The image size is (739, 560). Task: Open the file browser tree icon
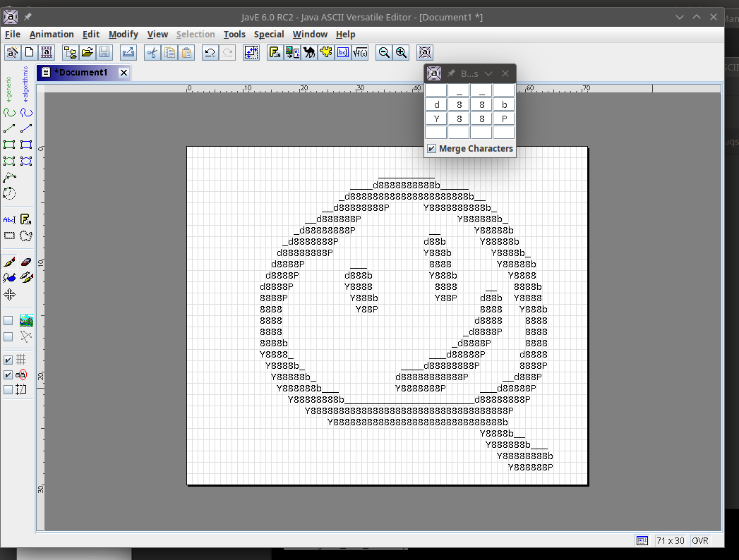coord(70,52)
